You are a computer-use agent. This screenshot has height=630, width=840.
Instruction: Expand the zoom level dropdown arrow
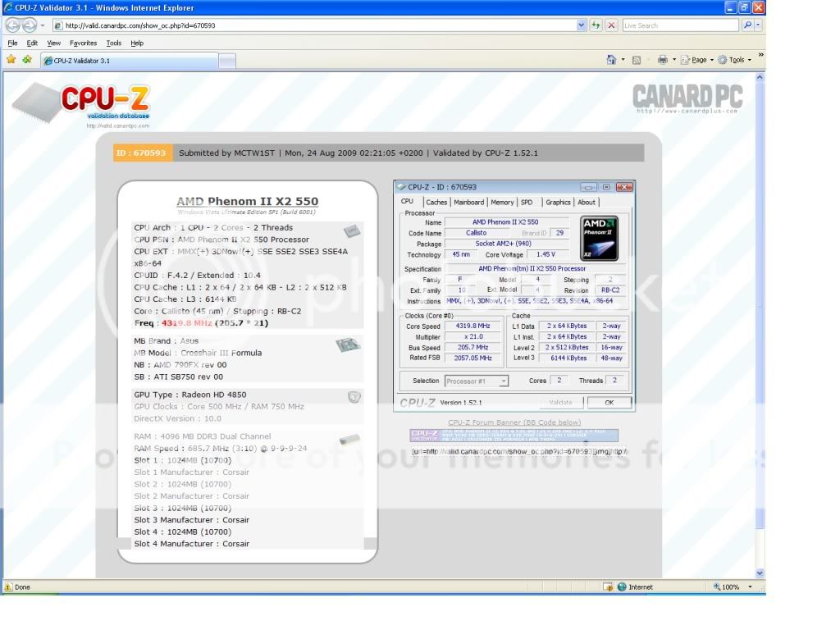750,587
